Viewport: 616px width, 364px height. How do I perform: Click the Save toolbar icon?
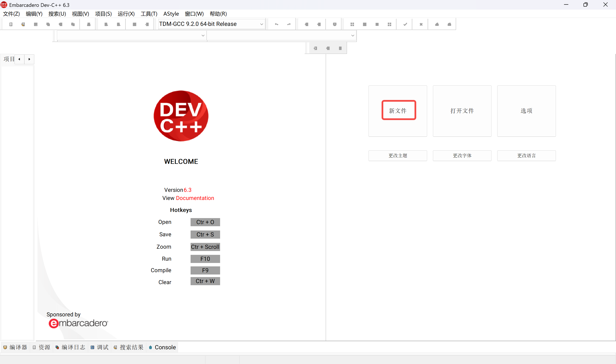click(x=36, y=24)
